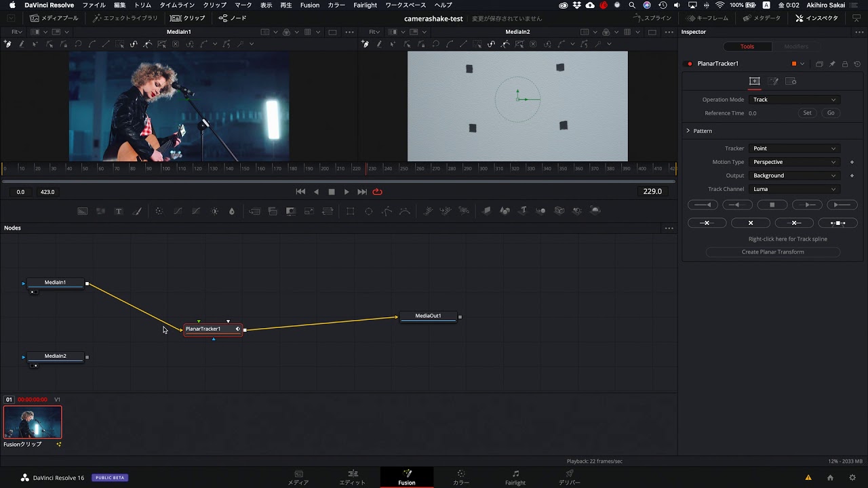868x488 pixels.
Task: Open the Controls tab icon in Inspector
Action: tap(754, 81)
